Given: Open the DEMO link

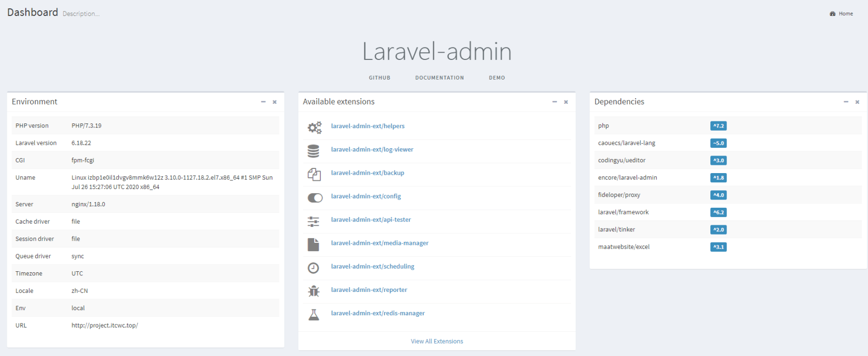Looking at the screenshot, I should tap(497, 78).
